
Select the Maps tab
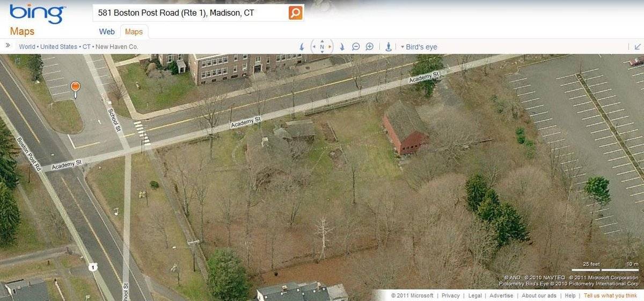pos(134,32)
